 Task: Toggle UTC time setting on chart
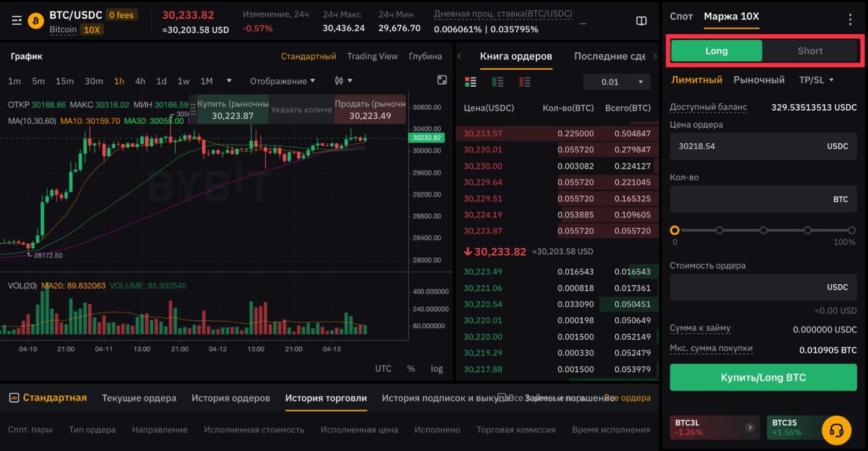coord(383,369)
